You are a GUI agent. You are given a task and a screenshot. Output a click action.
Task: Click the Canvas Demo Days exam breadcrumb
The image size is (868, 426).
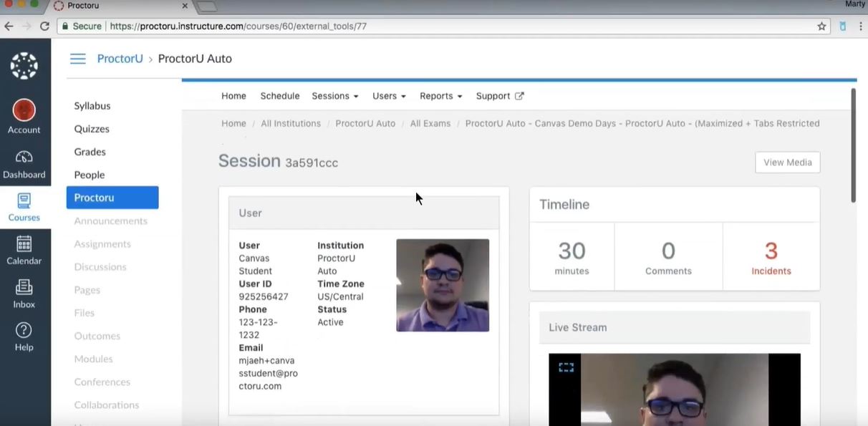[642, 123]
